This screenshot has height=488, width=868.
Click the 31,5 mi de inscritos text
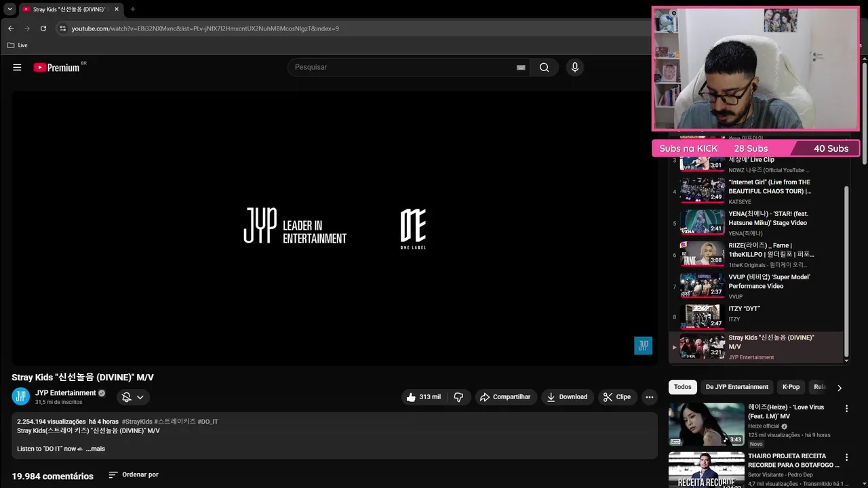coord(59,403)
